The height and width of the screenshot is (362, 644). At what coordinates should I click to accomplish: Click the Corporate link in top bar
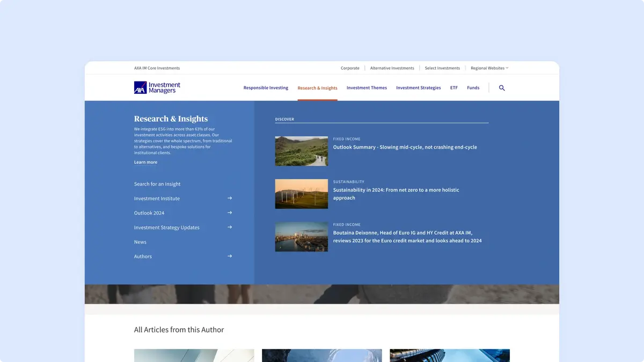(350, 68)
